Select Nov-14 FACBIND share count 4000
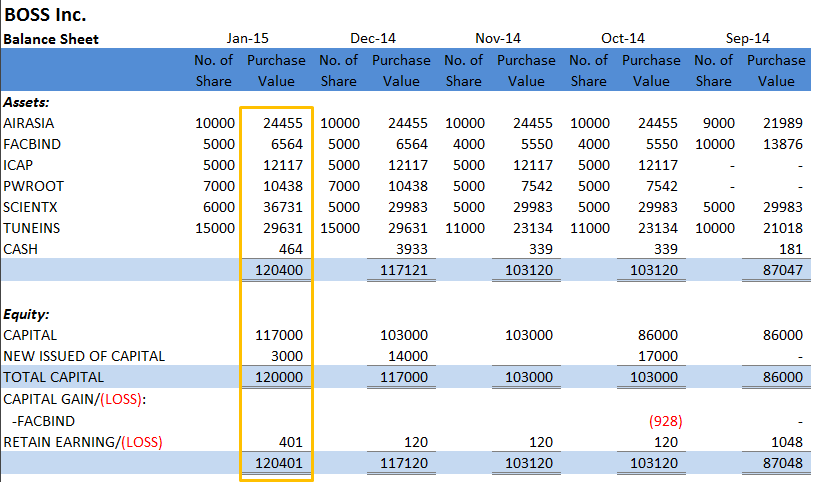 [x=468, y=144]
